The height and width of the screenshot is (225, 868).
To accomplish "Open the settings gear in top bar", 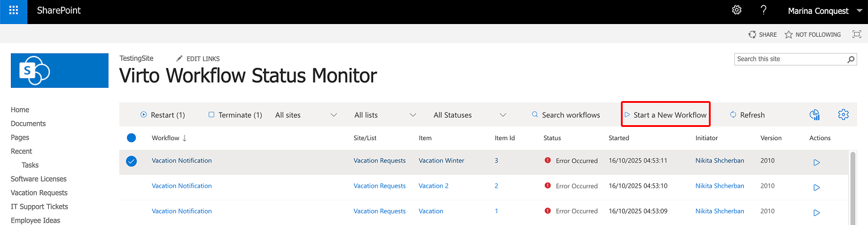I will tap(737, 10).
